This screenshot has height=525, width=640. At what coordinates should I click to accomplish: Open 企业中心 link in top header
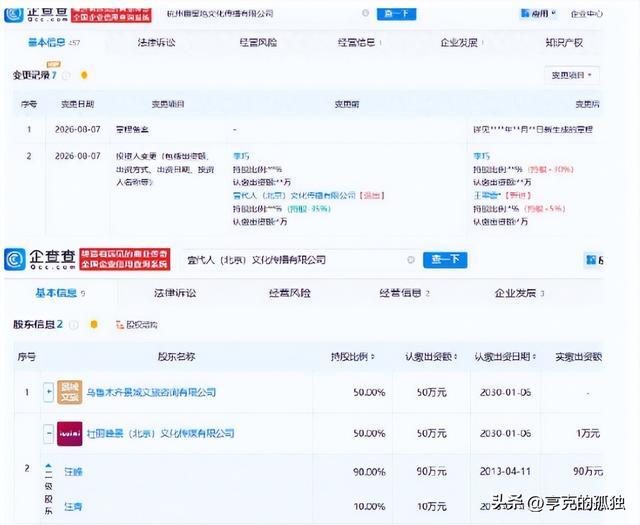click(x=586, y=13)
